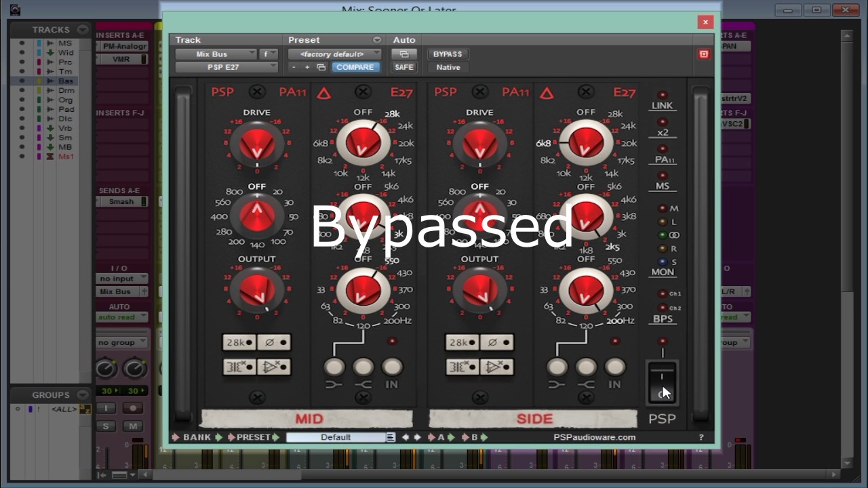Click the MID DRIVE knob
868x488 pixels.
[257, 144]
